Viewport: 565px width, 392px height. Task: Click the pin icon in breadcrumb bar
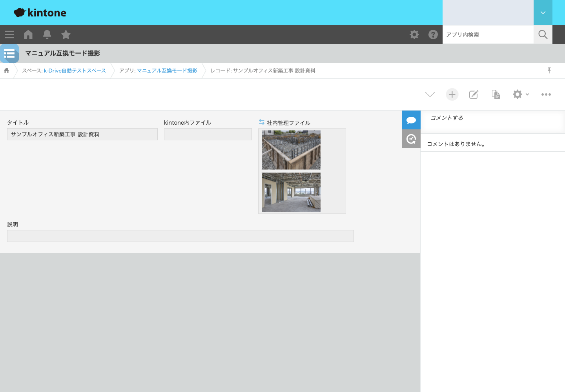(549, 70)
